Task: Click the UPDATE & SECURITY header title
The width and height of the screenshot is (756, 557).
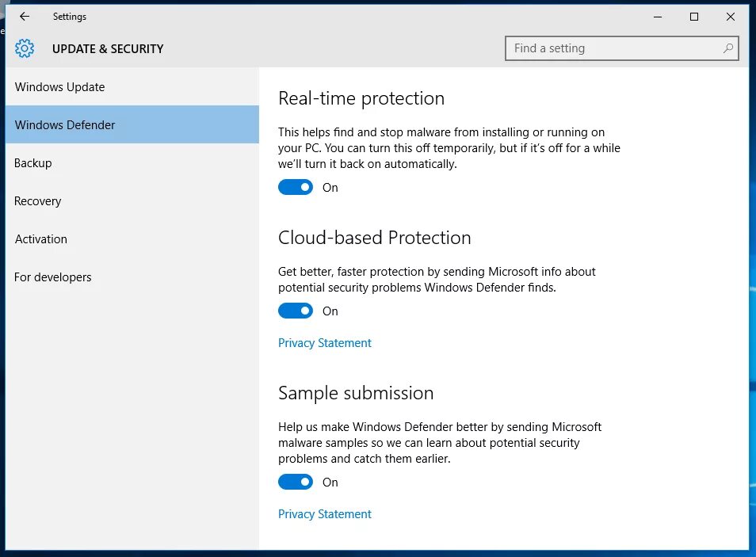Action: pos(108,48)
